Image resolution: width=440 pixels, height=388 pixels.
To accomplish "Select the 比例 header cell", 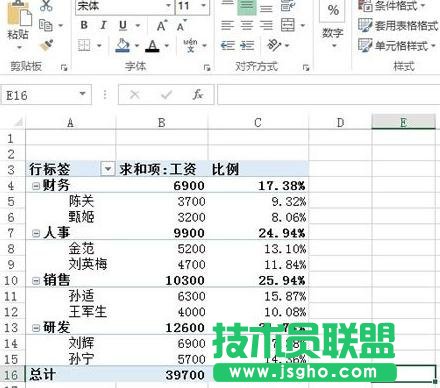I will click(x=258, y=169).
